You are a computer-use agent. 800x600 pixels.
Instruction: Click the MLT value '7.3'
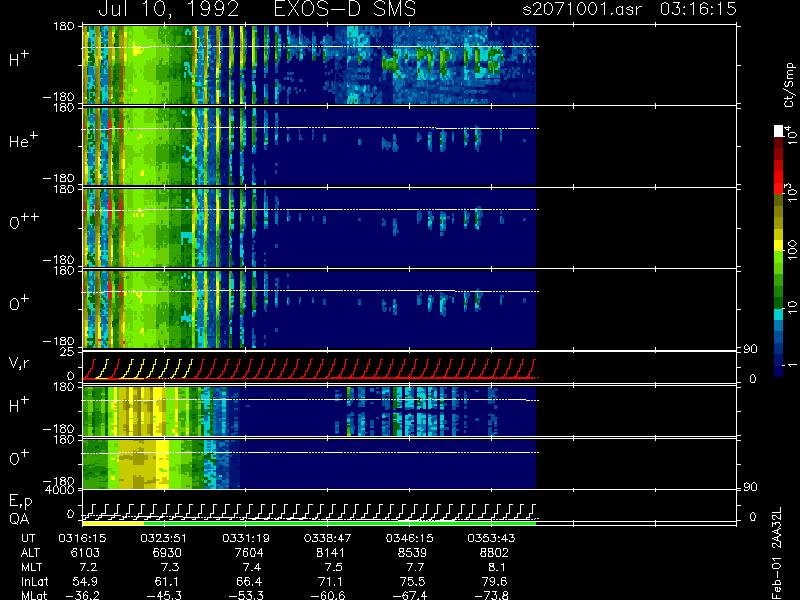(x=170, y=567)
